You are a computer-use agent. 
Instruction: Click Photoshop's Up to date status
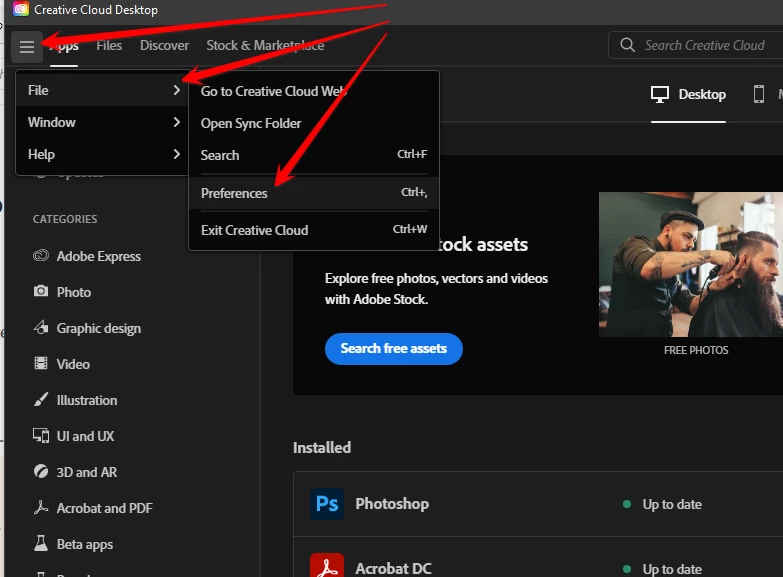point(672,504)
